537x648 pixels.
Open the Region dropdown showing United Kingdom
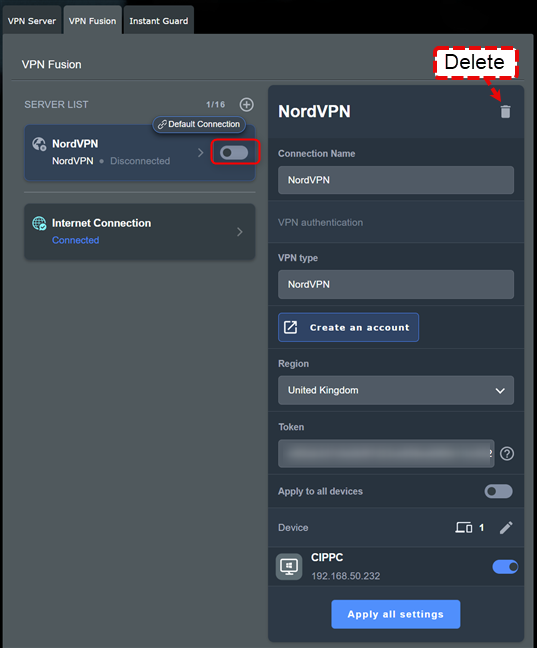point(396,391)
